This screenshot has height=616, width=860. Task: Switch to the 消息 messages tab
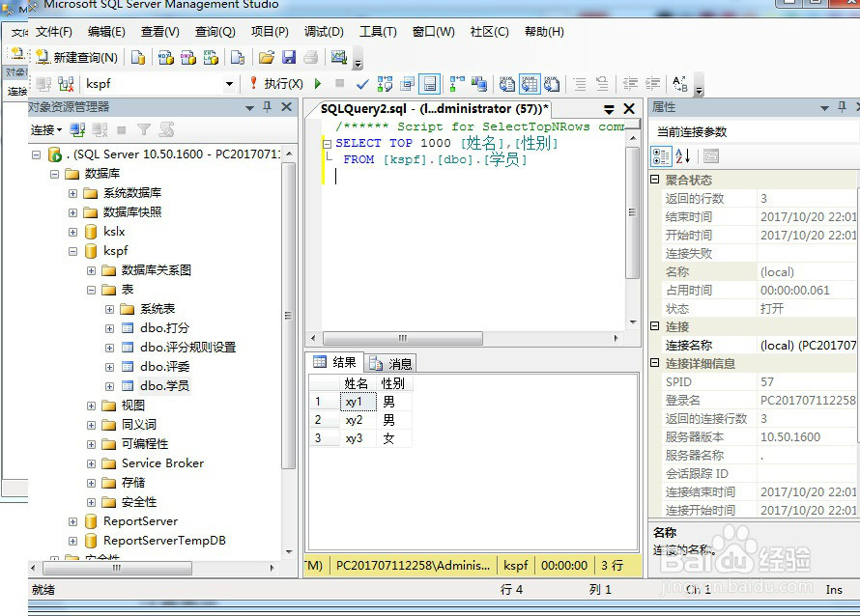click(x=390, y=363)
